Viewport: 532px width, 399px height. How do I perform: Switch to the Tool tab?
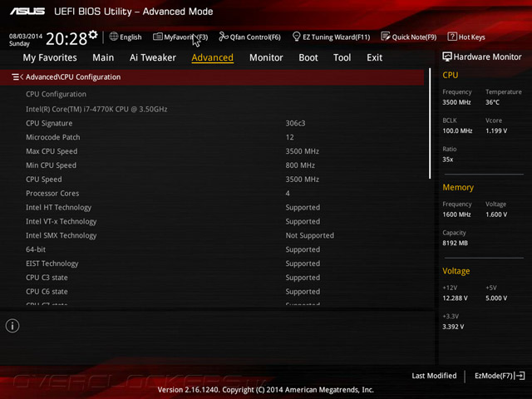342,57
